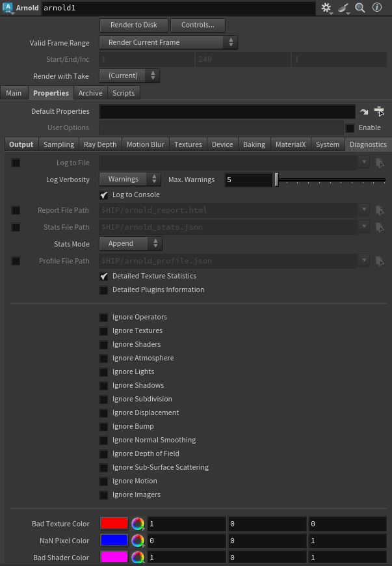
Task: Expand the Stats Mode dropdown
Action: click(130, 244)
